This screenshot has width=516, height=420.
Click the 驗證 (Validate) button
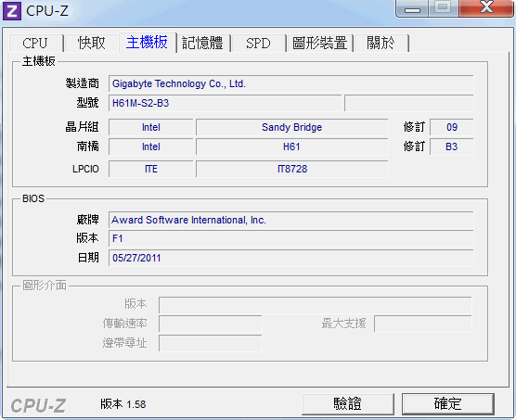(348, 403)
